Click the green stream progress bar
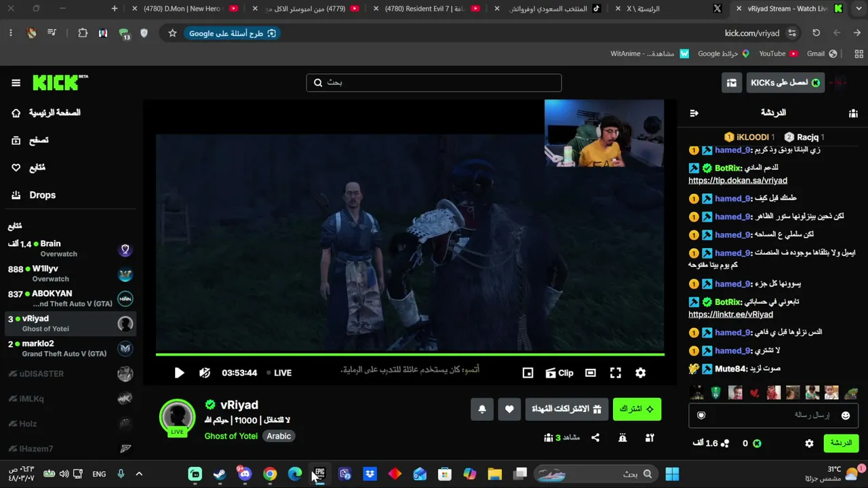The image size is (868, 488). coord(410,354)
